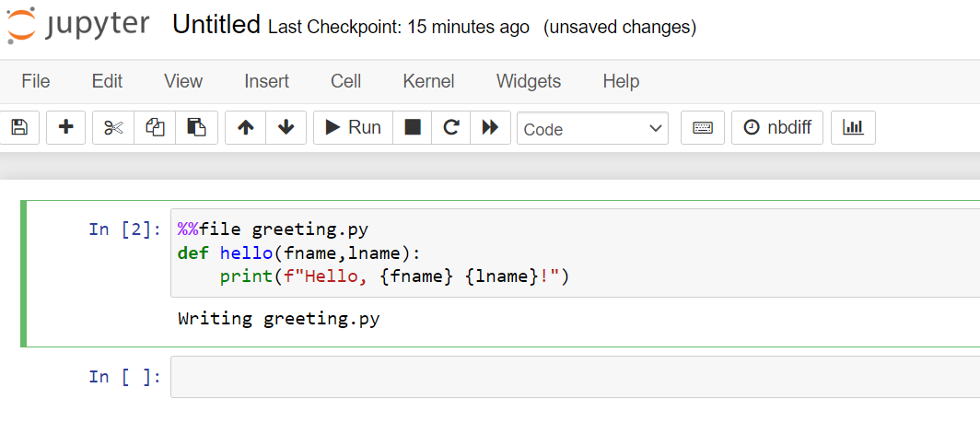
Task: Insert a cell below with the plus icon
Action: pyautogui.click(x=65, y=128)
